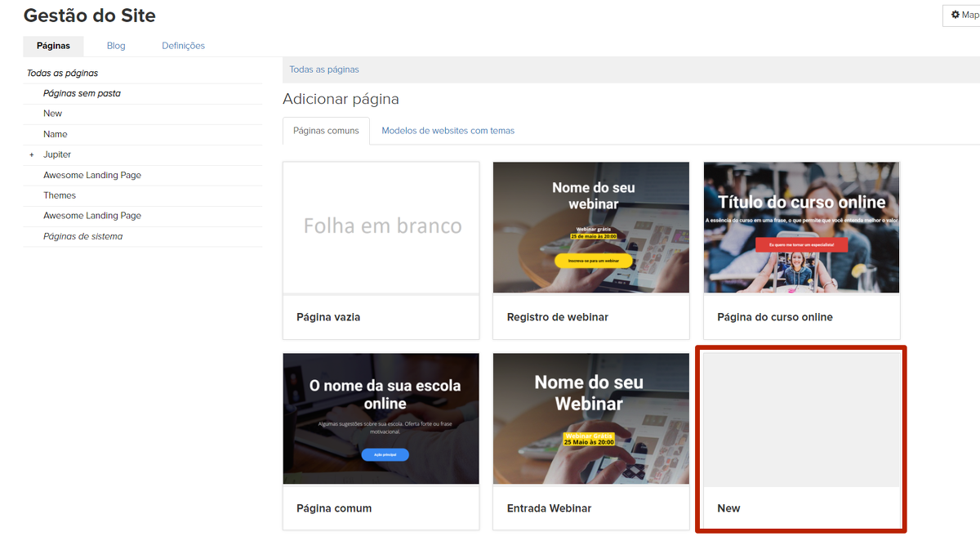Open the Modelos de websites com temas tab
Screen dimensions: 980x550
(x=448, y=131)
